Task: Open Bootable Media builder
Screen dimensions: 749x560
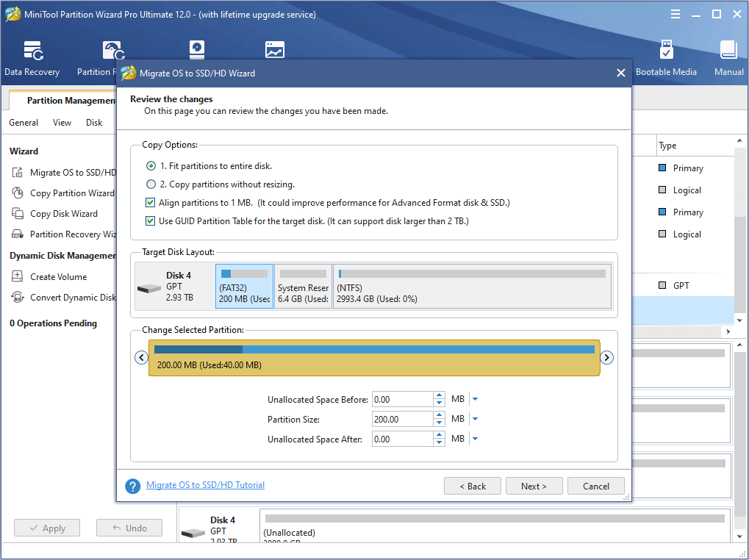Action: tap(667, 58)
